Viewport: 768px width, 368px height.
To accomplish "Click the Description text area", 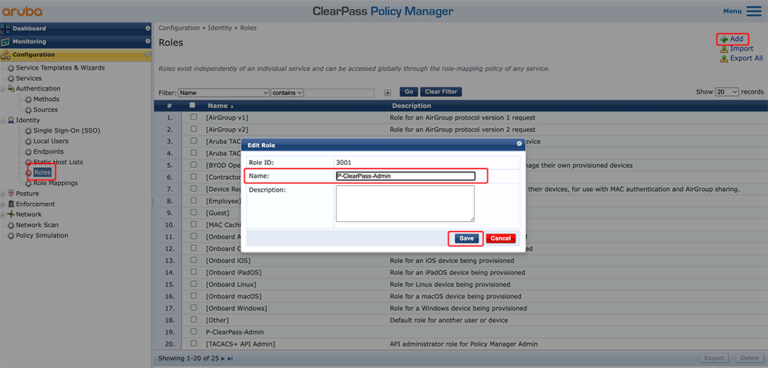I will coord(405,203).
